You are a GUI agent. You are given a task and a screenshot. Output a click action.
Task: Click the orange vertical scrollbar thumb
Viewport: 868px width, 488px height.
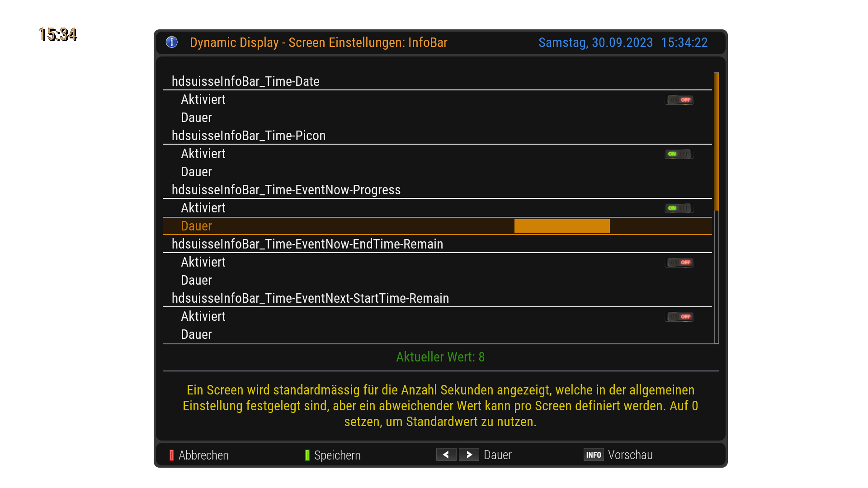[716, 141]
